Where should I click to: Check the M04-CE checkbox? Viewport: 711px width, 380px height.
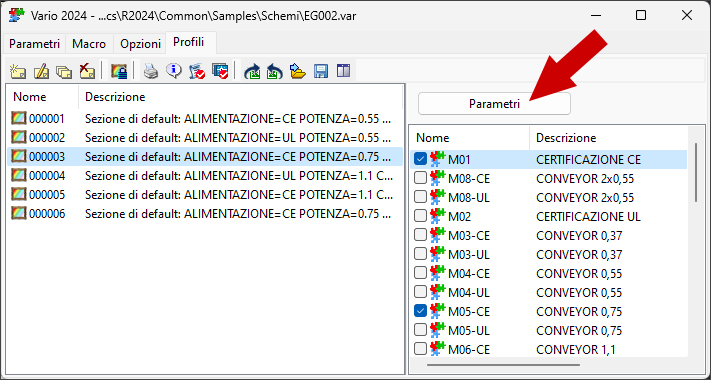pos(420,273)
